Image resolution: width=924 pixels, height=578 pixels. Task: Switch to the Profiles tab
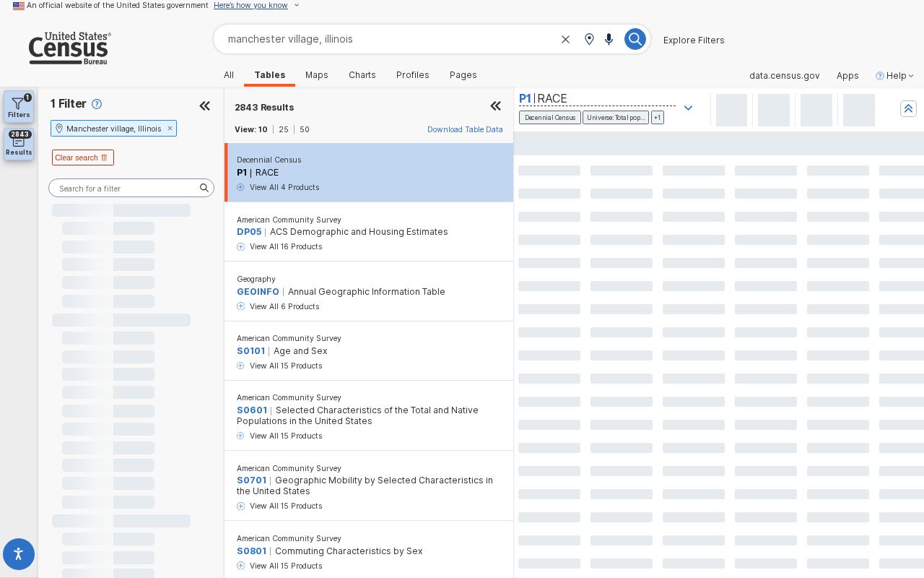[x=413, y=75]
